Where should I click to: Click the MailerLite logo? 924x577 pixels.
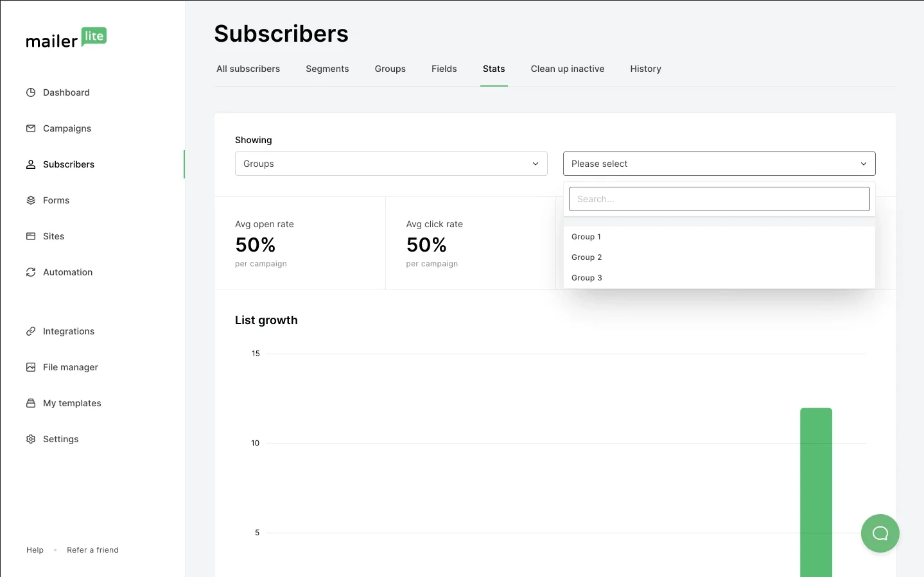coord(66,38)
